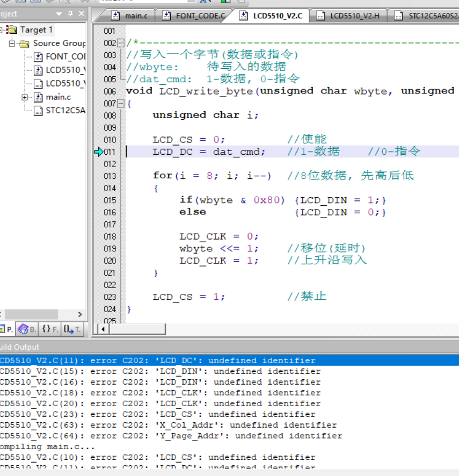Select the LCD_DIN error at line 16
The image size is (459, 476).
point(160,382)
